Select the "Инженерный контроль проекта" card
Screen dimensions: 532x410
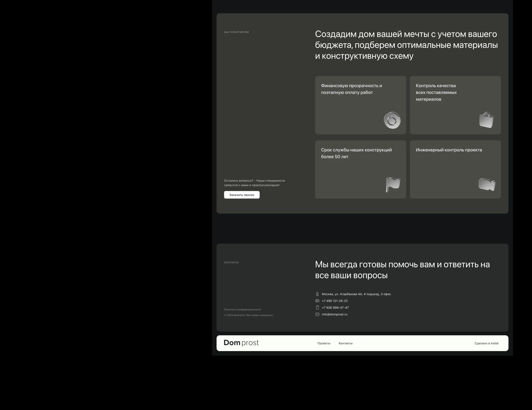455,169
